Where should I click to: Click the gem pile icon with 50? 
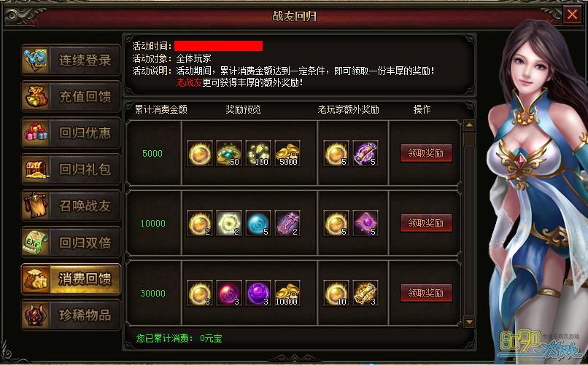229,153
